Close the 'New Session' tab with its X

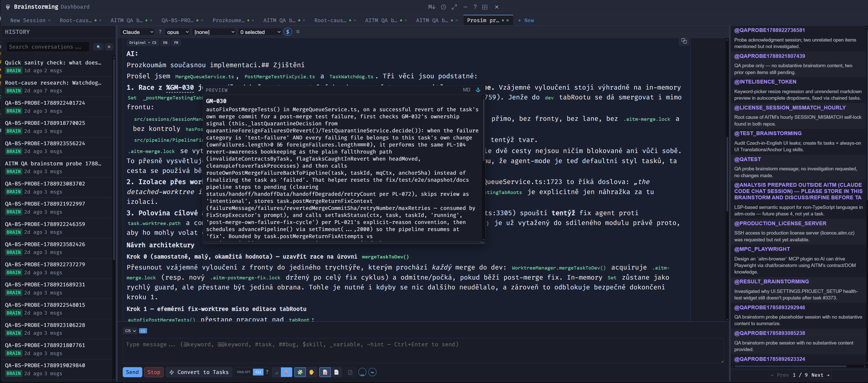coord(49,21)
